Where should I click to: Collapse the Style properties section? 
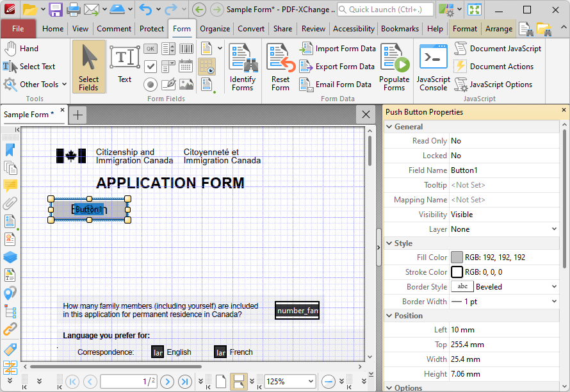tap(389, 243)
